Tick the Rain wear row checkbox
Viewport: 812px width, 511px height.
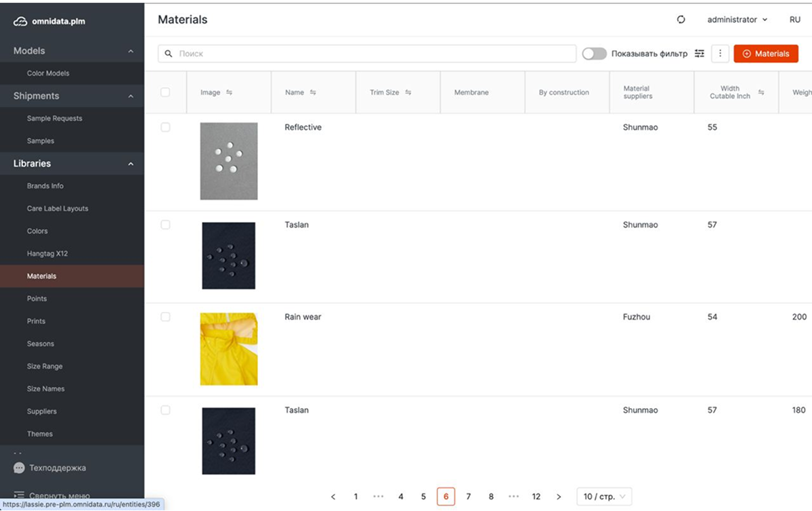[x=165, y=317]
